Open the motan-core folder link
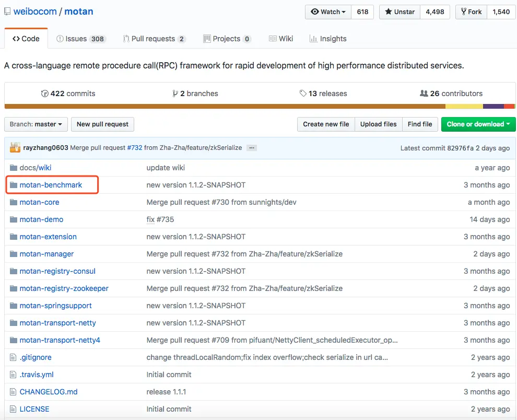This screenshot has width=517, height=420. click(x=39, y=202)
